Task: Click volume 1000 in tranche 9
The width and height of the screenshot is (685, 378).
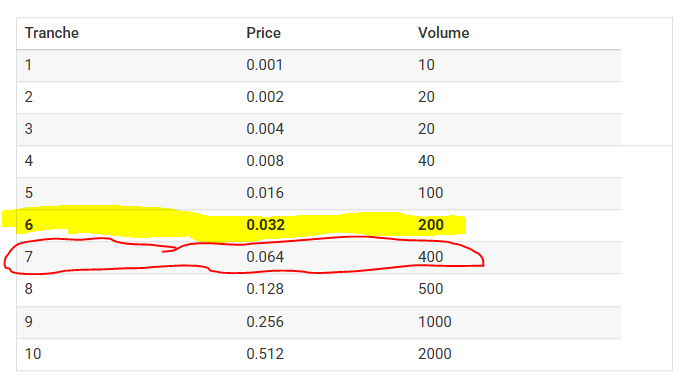Action: pyautogui.click(x=435, y=322)
